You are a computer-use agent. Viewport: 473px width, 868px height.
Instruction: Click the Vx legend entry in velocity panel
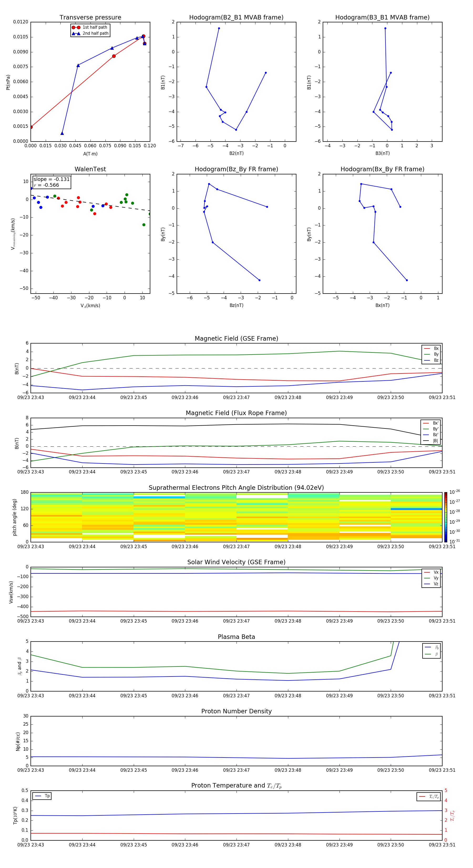431,572
